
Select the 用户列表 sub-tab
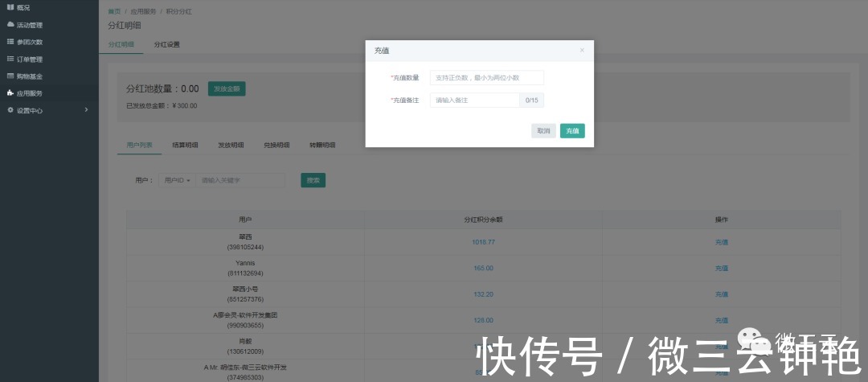point(140,145)
